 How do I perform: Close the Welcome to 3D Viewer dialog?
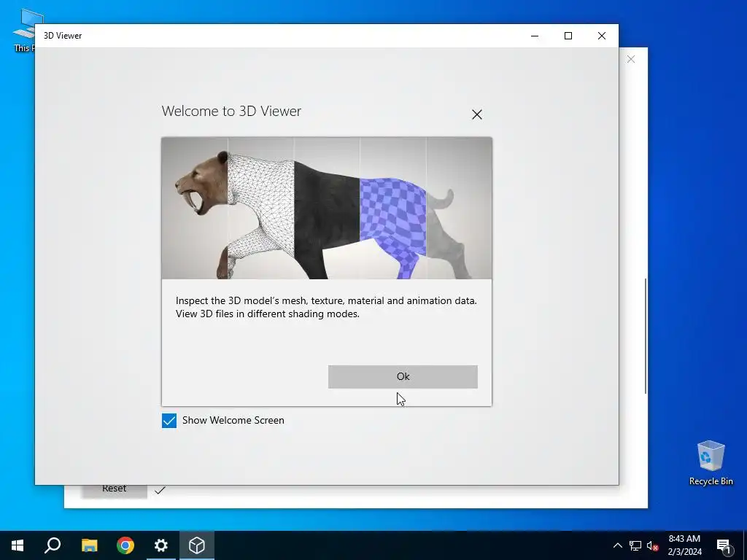[477, 114]
